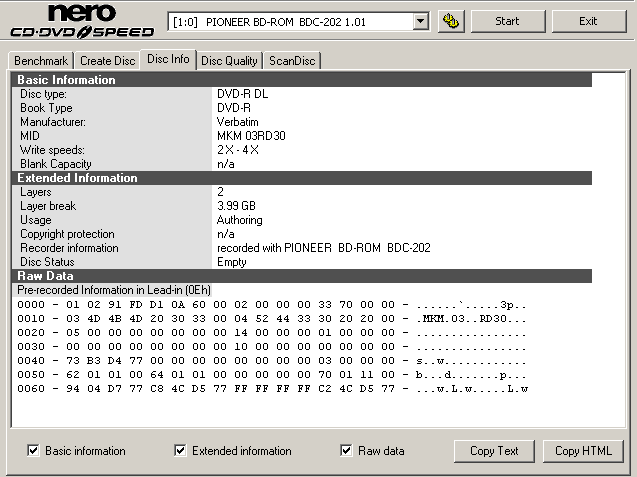Click the Copy HTML button
Screen dimensions: 637x477
coord(582,451)
